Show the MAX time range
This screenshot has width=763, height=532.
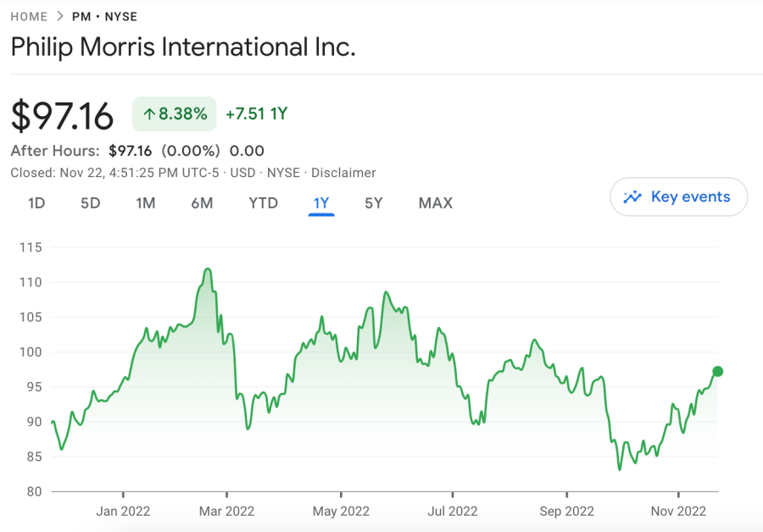(435, 203)
